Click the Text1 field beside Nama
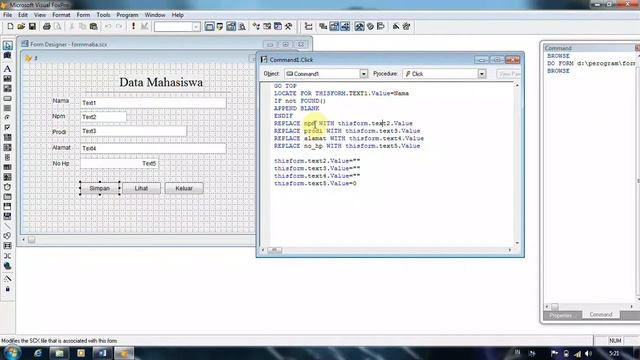The width and height of the screenshot is (640, 360). 153,103
